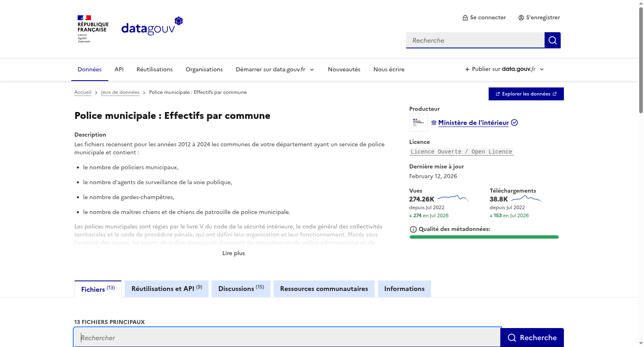
Task: Click the page vertical scrollbar thumb
Action: 641,60
